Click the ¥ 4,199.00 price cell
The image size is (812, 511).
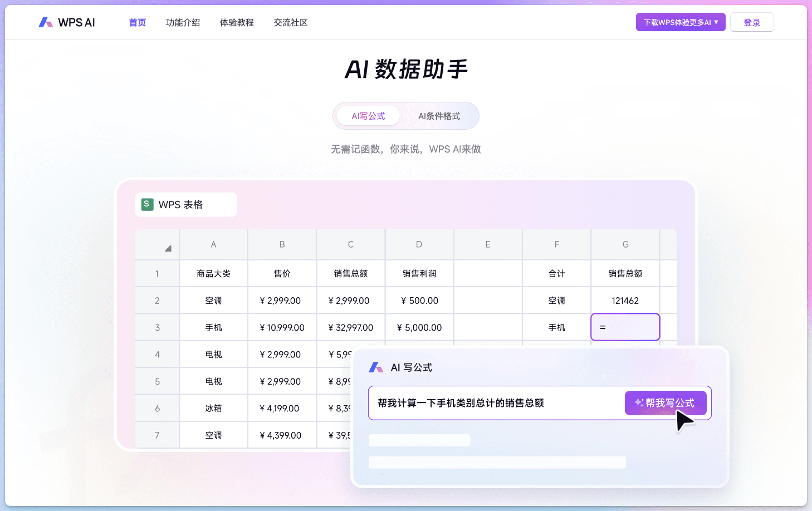click(282, 408)
